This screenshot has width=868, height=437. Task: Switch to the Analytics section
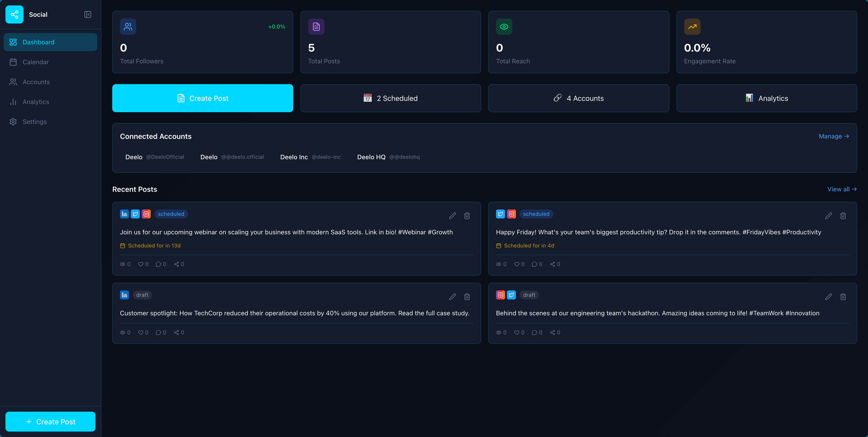tap(35, 102)
